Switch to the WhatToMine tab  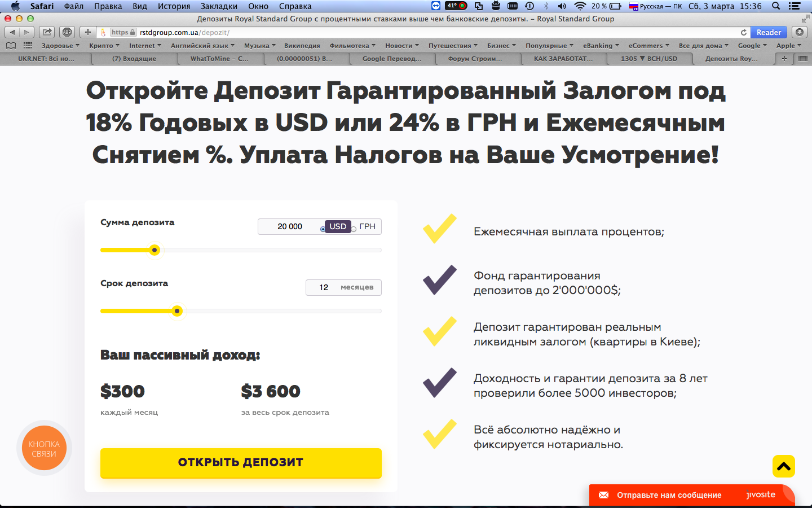coord(219,58)
